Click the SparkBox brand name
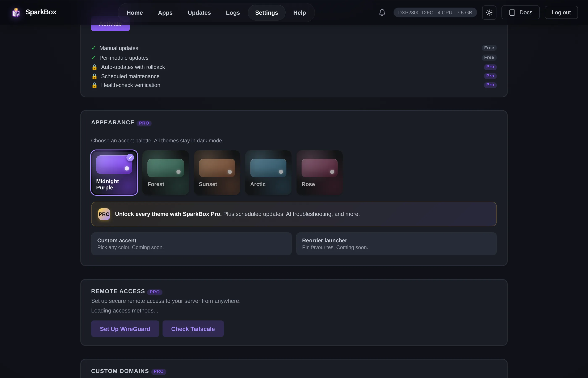 coord(41,12)
